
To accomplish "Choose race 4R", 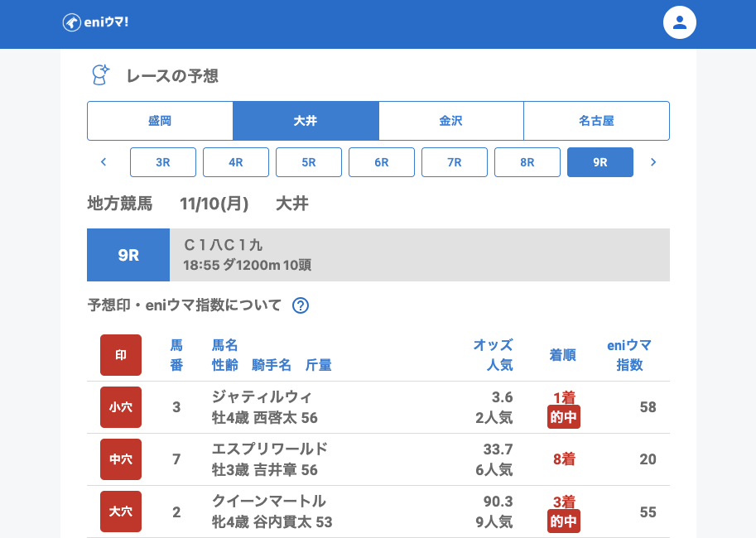I will [236, 162].
